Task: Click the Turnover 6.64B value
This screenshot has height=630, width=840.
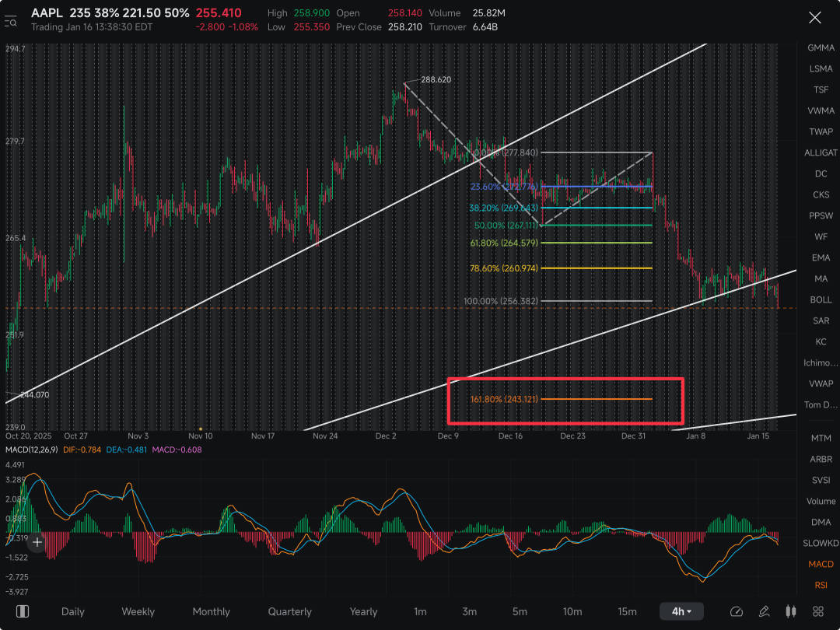Action: 485,26
